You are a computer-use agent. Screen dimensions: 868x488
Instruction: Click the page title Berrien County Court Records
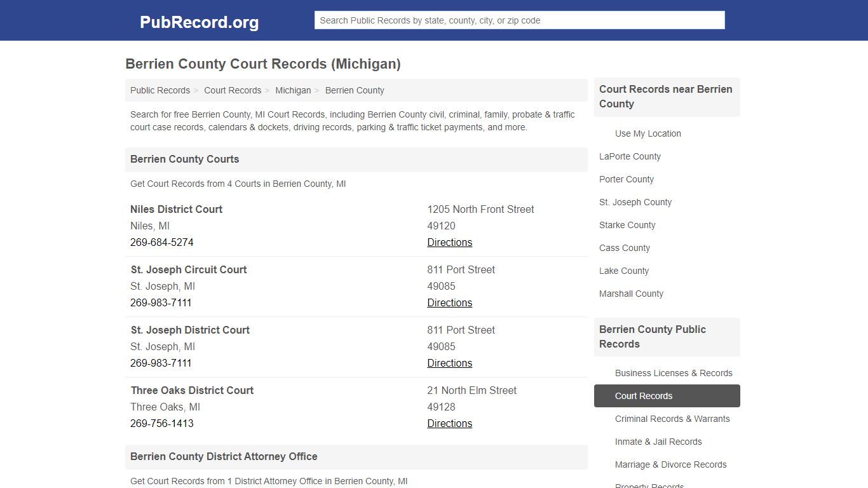(263, 64)
